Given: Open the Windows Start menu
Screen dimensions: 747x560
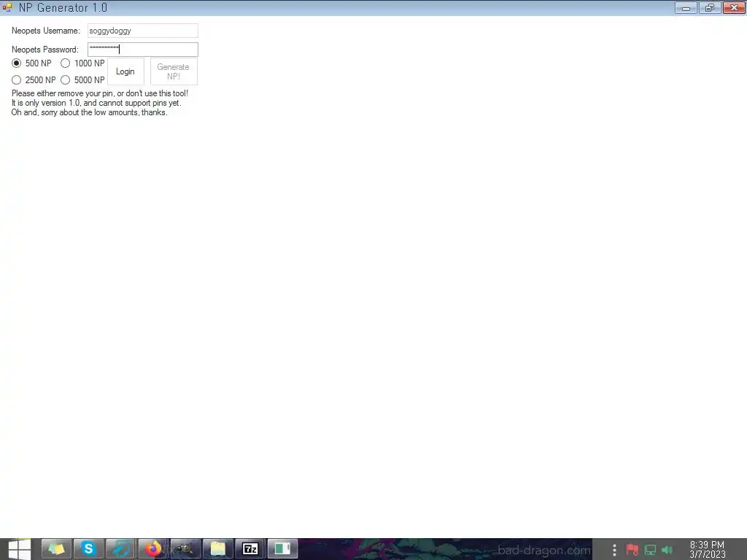Looking at the screenshot, I should click(x=19, y=549).
